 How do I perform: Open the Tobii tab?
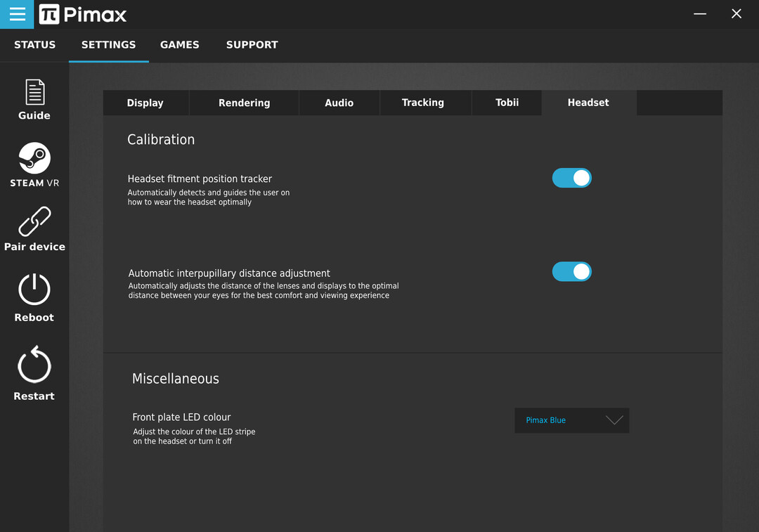click(507, 103)
